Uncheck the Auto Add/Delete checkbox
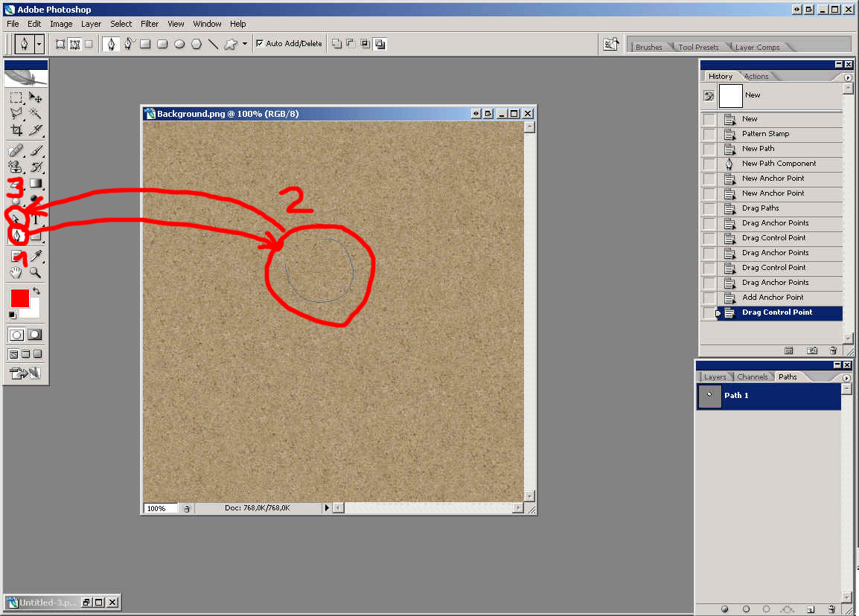Image resolution: width=859 pixels, height=616 pixels. click(x=259, y=44)
